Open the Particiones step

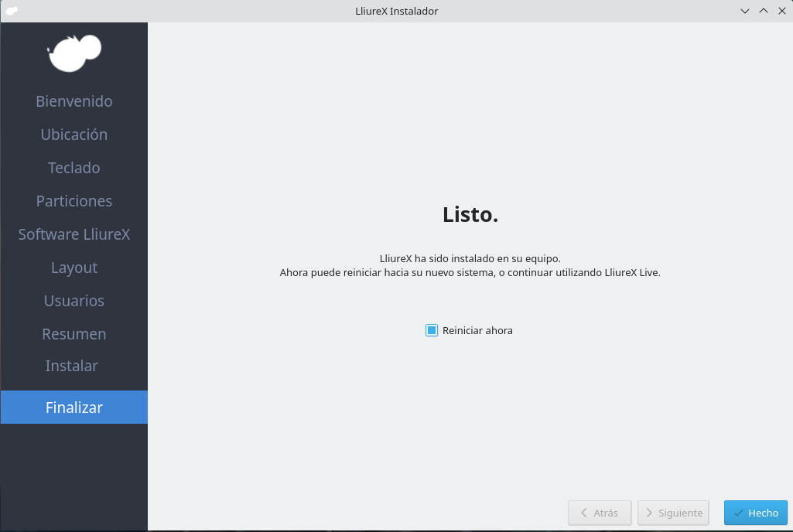(x=74, y=201)
